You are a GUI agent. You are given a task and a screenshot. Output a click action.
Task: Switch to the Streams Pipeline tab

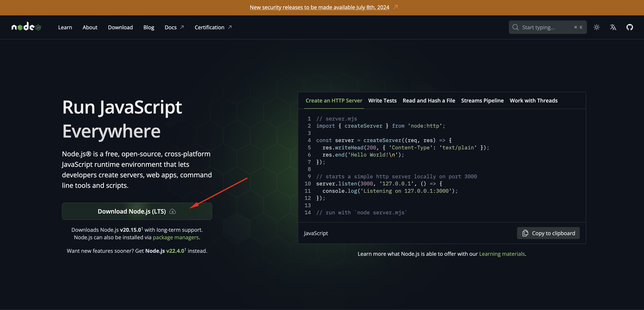coord(482,100)
